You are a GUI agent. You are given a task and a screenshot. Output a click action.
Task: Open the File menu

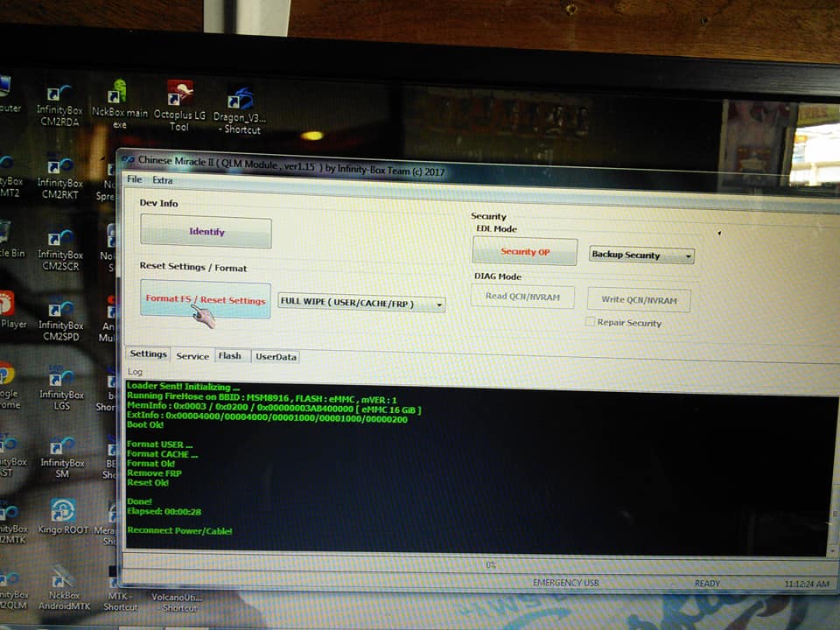[135, 178]
